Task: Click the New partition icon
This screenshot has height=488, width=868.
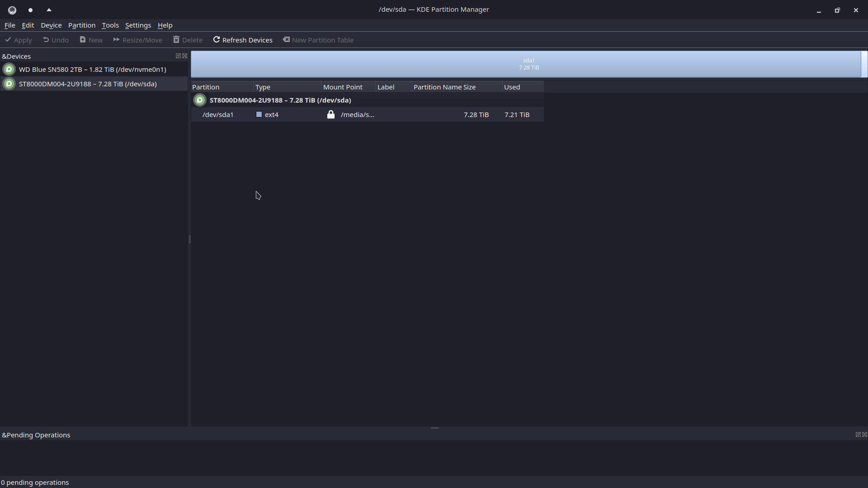Action: pyautogui.click(x=83, y=40)
